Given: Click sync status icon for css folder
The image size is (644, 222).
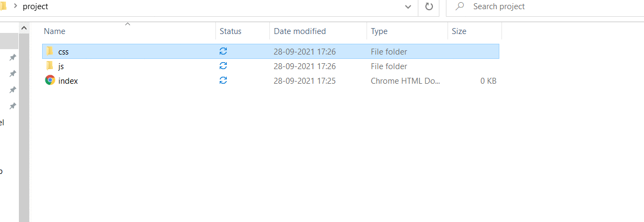Looking at the screenshot, I should pyautogui.click(x=223, y=51).
